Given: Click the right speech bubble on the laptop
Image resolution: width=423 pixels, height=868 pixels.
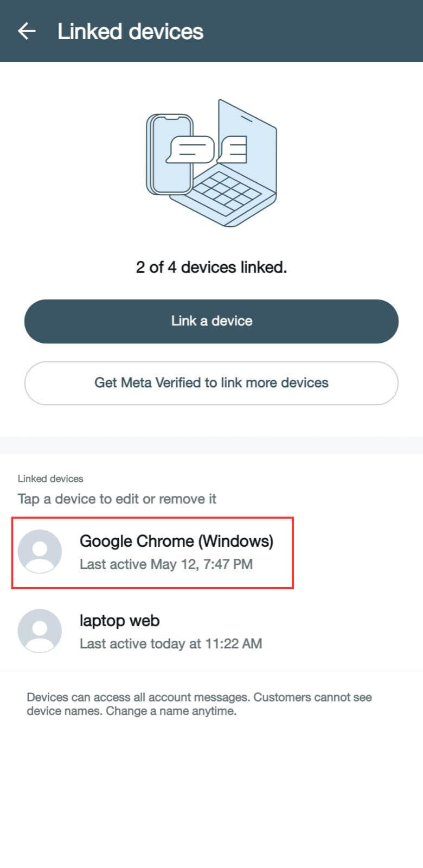Looking at the screenshot, I should click(233, 149).
